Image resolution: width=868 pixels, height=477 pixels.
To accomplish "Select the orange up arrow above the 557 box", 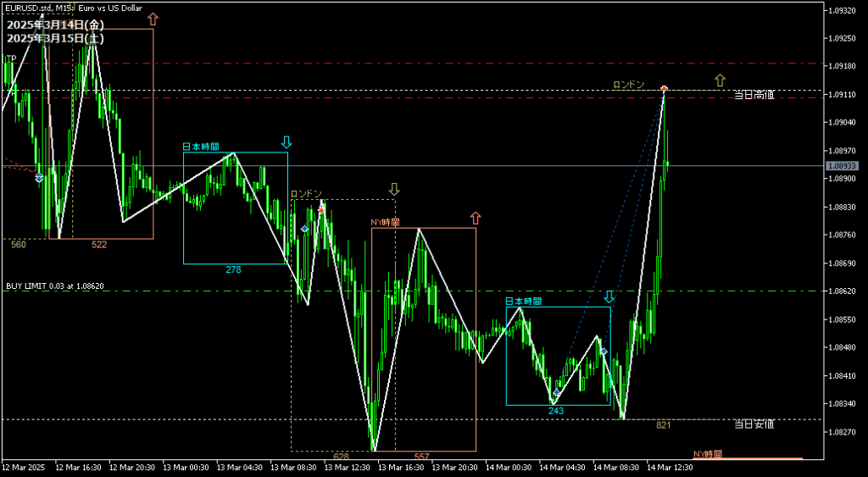I will click(475, 217).
